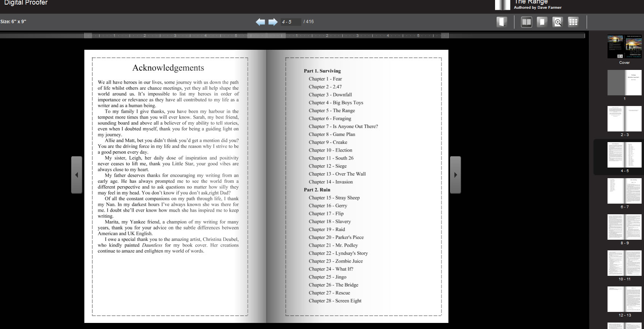
Task: Open the pages 10 - 11 thumbnail
Action: click(624, 263)
